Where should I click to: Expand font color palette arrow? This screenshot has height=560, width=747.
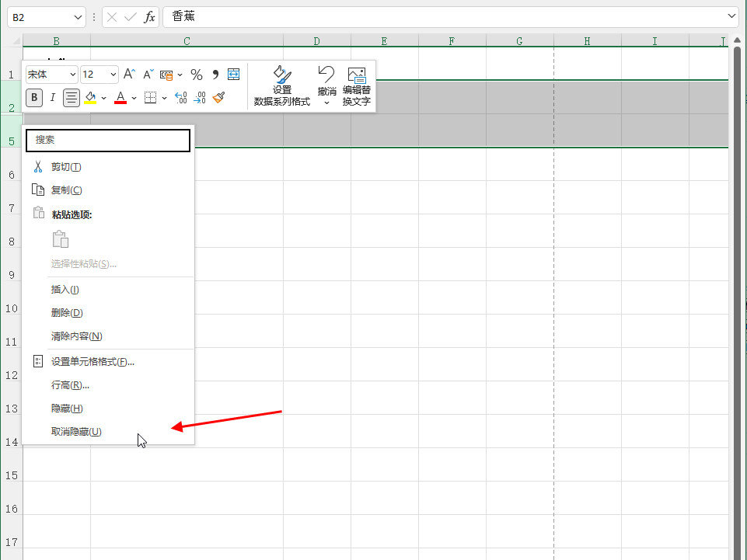[x=134, y=98]
